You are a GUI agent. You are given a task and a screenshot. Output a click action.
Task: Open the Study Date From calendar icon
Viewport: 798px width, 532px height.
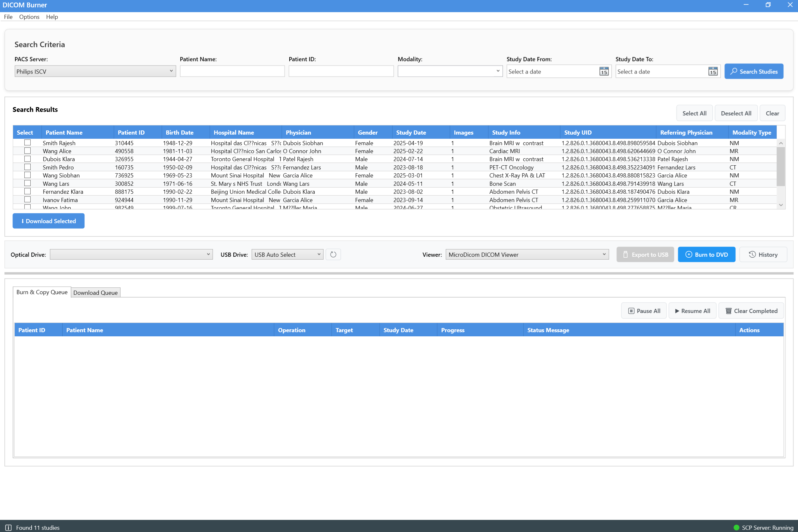click(x=604, y=72)
